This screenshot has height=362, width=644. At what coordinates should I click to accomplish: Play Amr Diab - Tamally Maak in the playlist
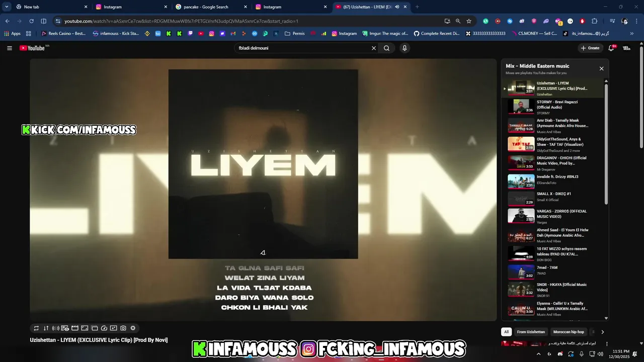(x=553, y=125)
